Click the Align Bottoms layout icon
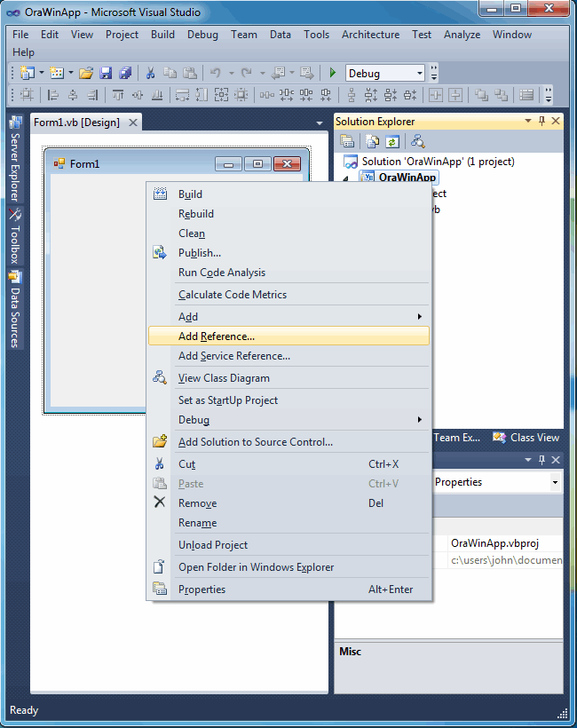 (157, 95)
